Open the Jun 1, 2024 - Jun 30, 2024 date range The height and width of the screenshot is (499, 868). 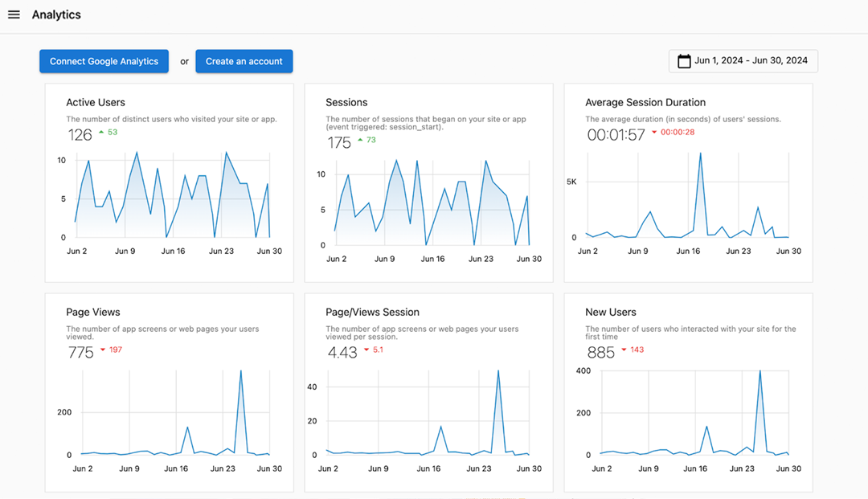click(x=751, y=61)
